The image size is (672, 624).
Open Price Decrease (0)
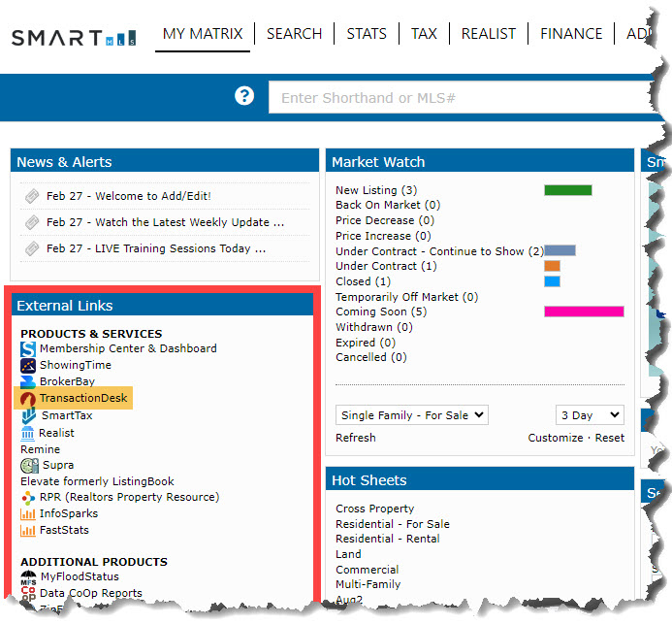tap(385, 221)
